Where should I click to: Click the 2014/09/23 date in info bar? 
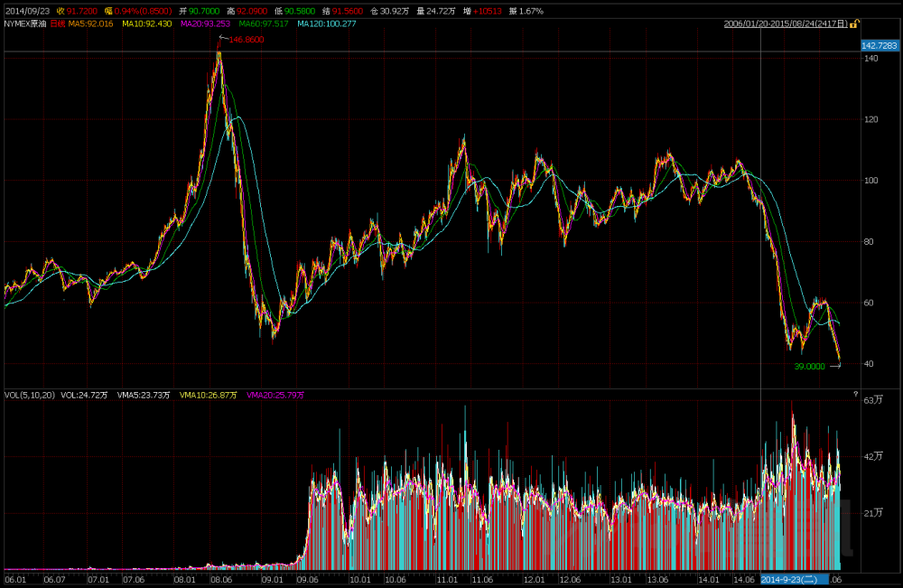pos(24,10)
